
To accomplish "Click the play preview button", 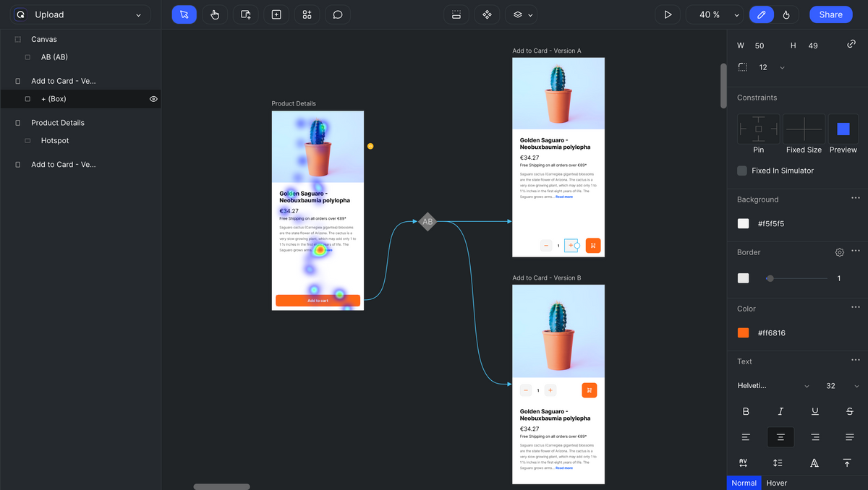I will pos(668,14).
